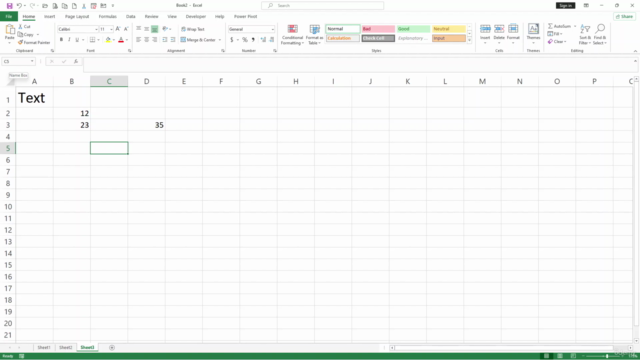Toggle Align Left for cell text

139,40
